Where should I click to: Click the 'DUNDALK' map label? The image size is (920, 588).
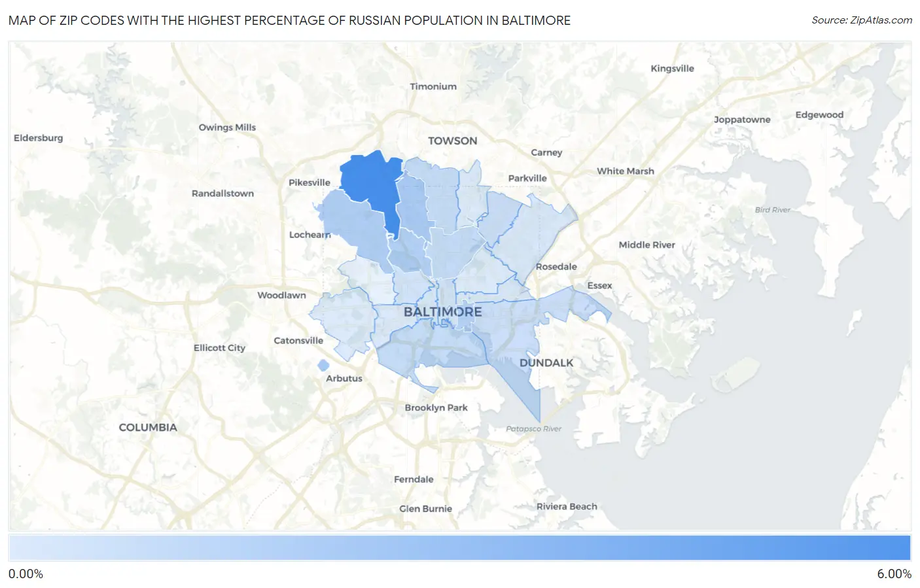(x=546, y=362)
